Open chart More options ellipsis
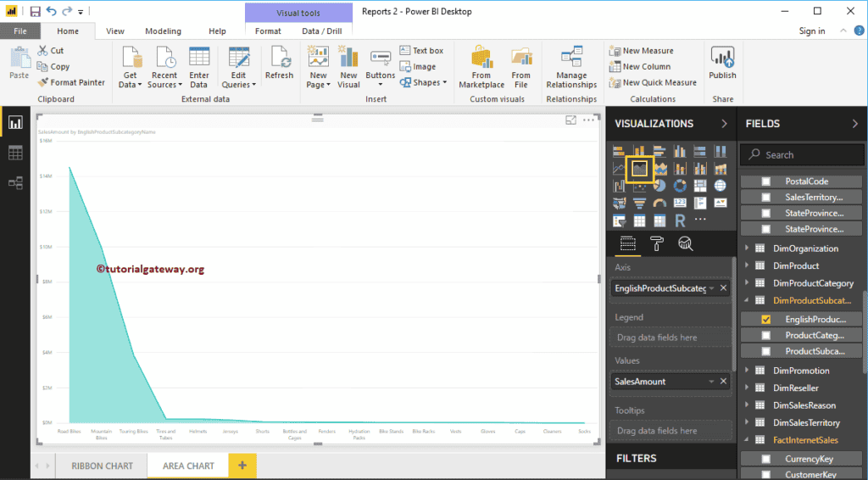This screenshot has height=480, width=868. click(589, 120)
